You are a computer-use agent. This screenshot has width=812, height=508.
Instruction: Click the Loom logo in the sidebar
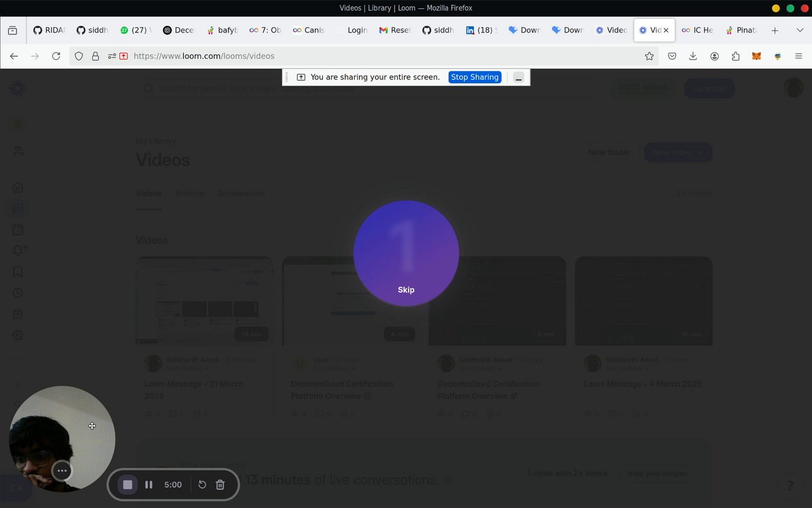(18, 88)
